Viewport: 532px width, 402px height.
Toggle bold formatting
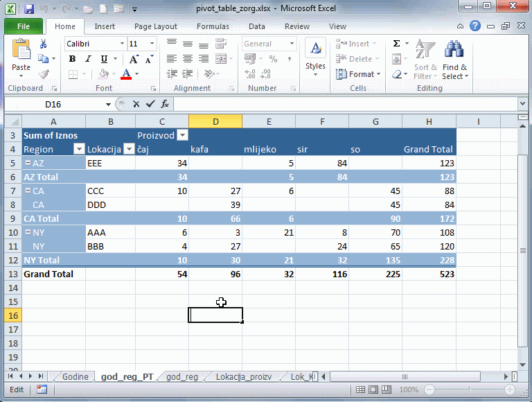(72, 59)
